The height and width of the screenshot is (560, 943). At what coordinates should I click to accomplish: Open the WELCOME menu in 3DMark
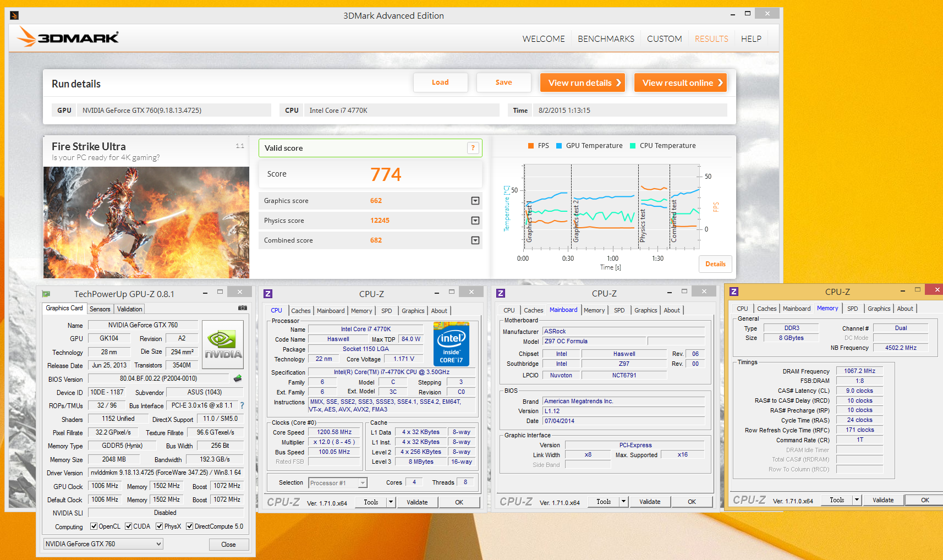coord(544,39)
